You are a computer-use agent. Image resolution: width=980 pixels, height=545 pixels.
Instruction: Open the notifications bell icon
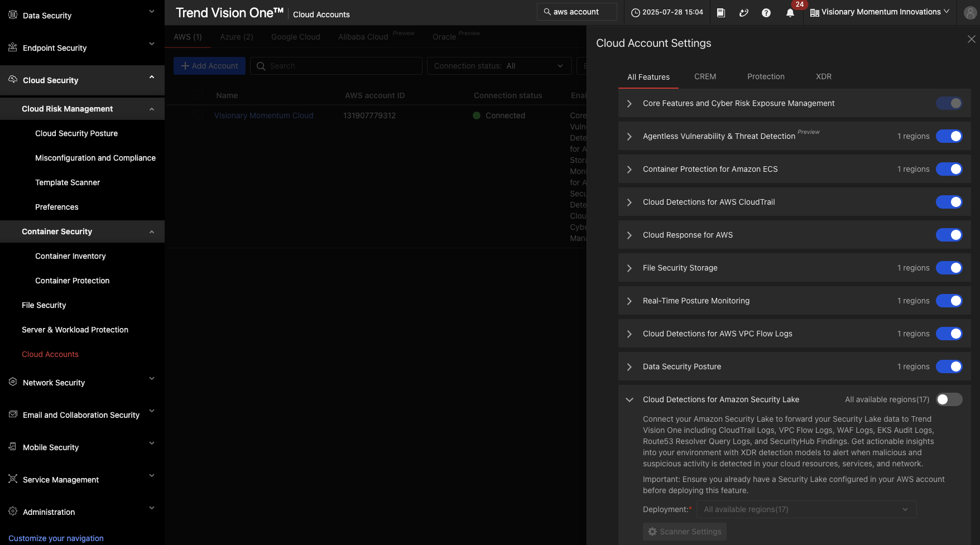pos(790,13)
